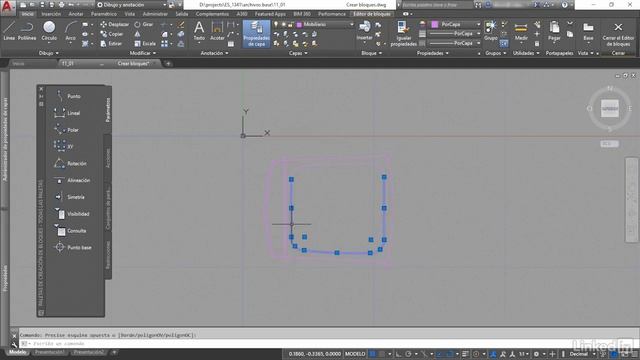Add a new drawing tab
Image resolution: width=640 pixels, height=360 pixels.
(168, 64)
